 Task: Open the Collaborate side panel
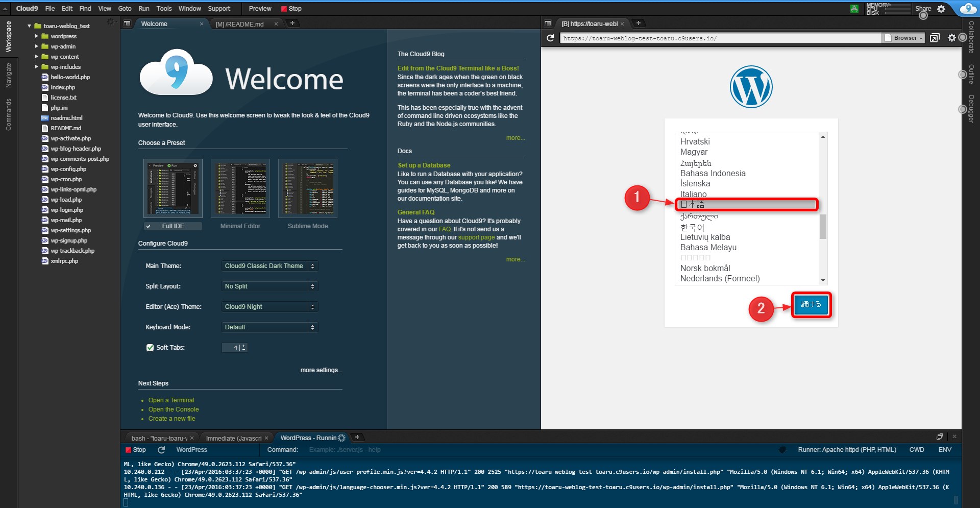[x=971, y=37]
